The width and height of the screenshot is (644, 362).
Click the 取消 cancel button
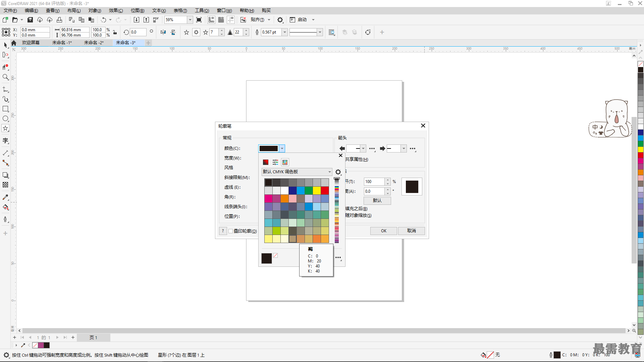pos(412,231)
